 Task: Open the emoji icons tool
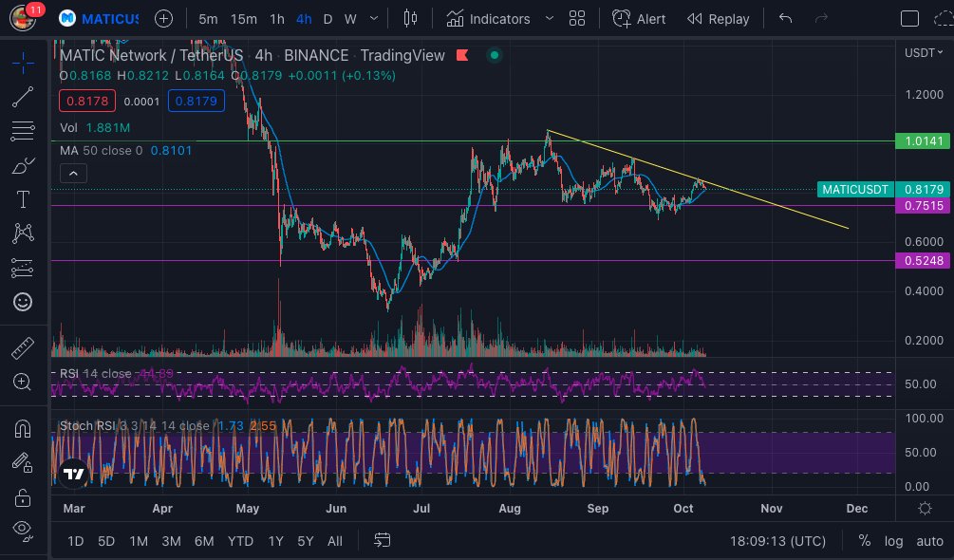(23, 302)
